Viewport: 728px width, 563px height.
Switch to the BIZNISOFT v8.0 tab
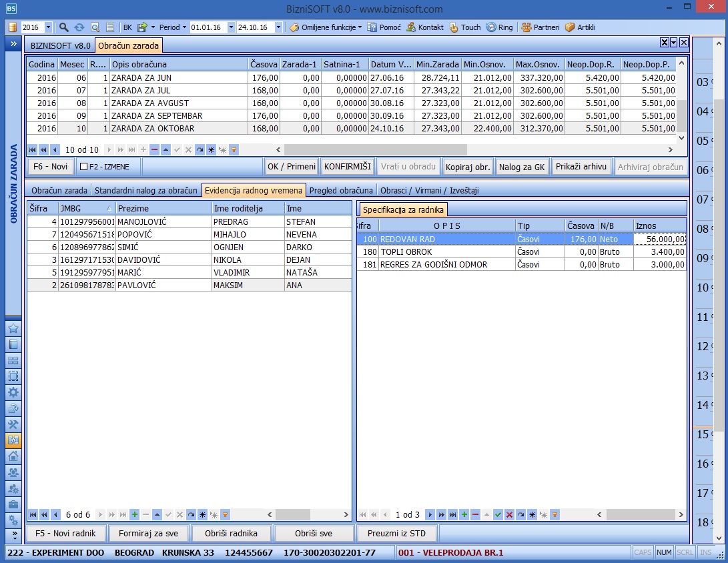[x=60, y=45]
